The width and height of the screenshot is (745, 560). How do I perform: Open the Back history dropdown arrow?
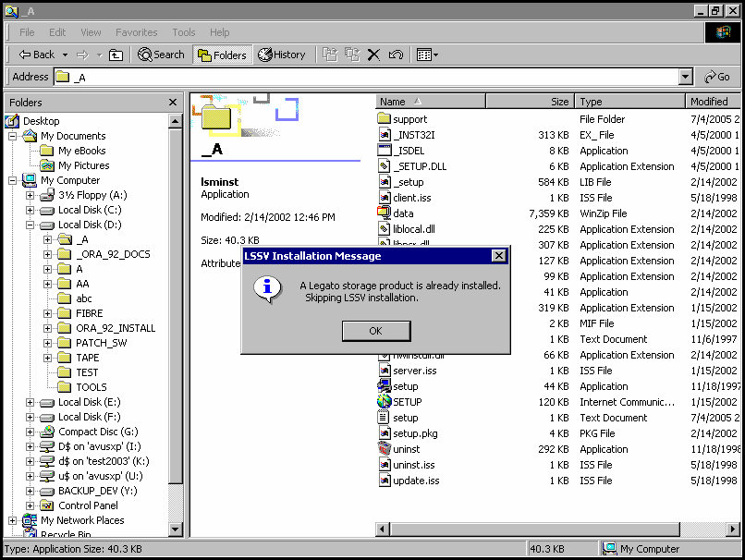tap(65, 55)
